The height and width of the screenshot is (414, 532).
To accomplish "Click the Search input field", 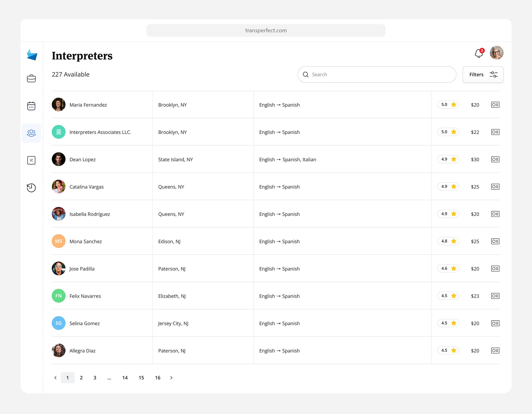I will (380, 75).
